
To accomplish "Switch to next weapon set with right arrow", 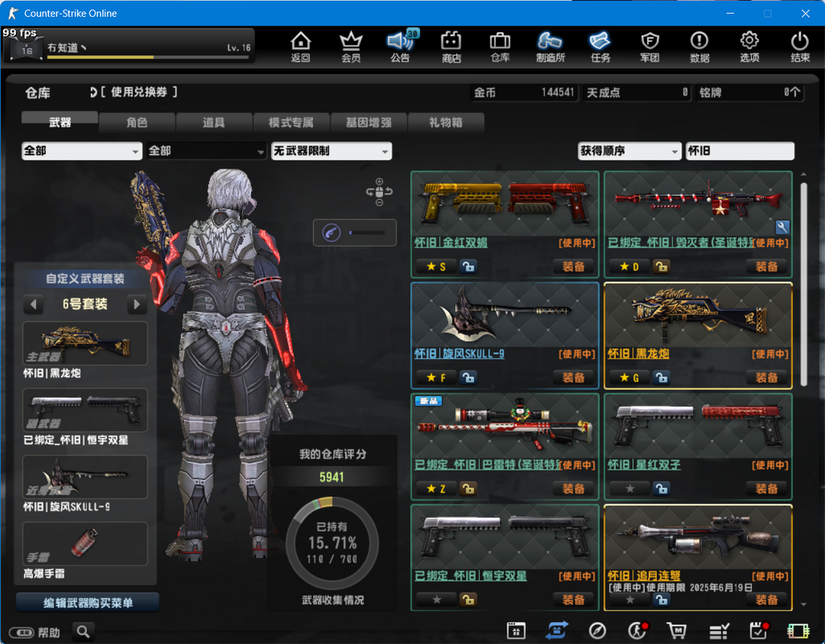I will (x=137, y=304).
